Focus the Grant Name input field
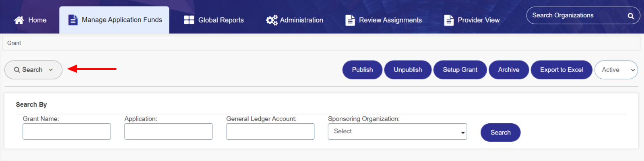This screenshot has width=644, height=161. pos(67,132)
